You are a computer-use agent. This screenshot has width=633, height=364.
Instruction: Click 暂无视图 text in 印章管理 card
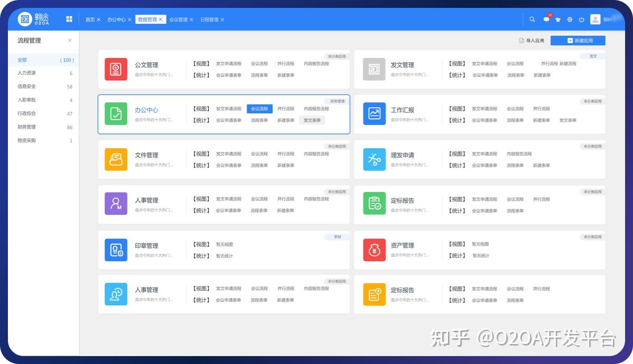pos(224,244)
